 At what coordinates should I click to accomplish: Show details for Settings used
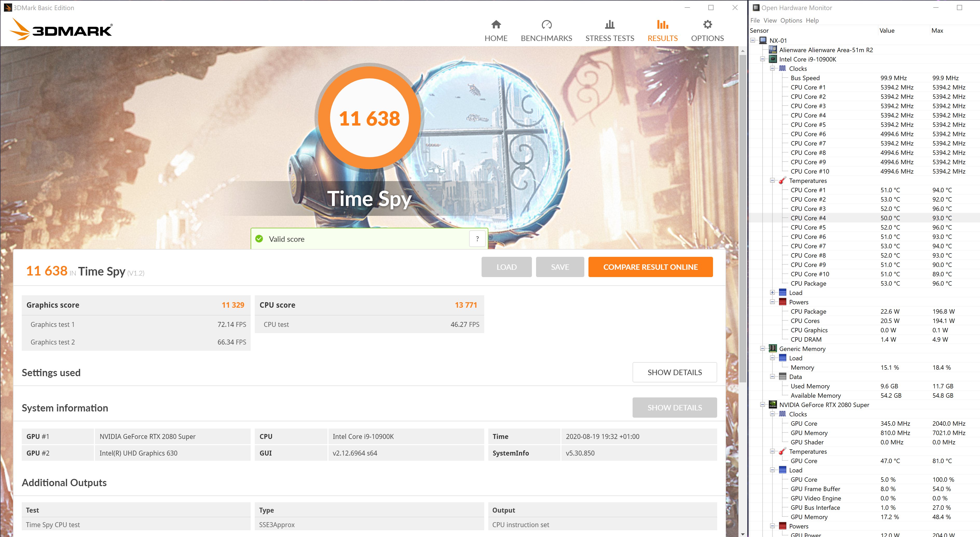tap(675, 372)
